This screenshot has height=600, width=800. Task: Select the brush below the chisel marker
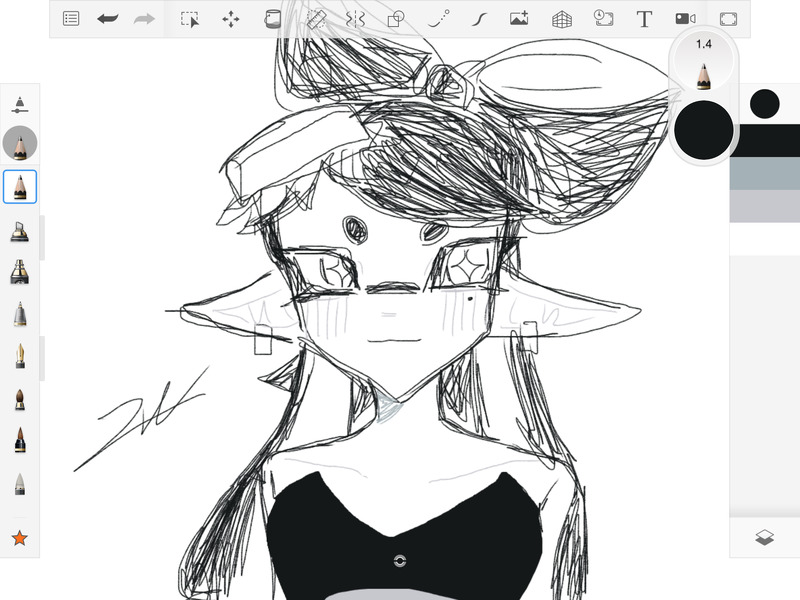[20, 272]
